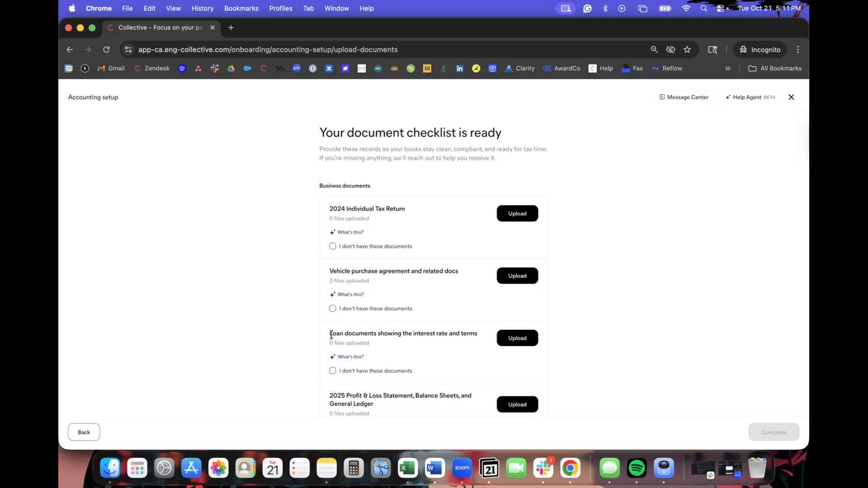Screen dimensions: 868x488
Task: Go back with the Back button
Action: (84, 432)
